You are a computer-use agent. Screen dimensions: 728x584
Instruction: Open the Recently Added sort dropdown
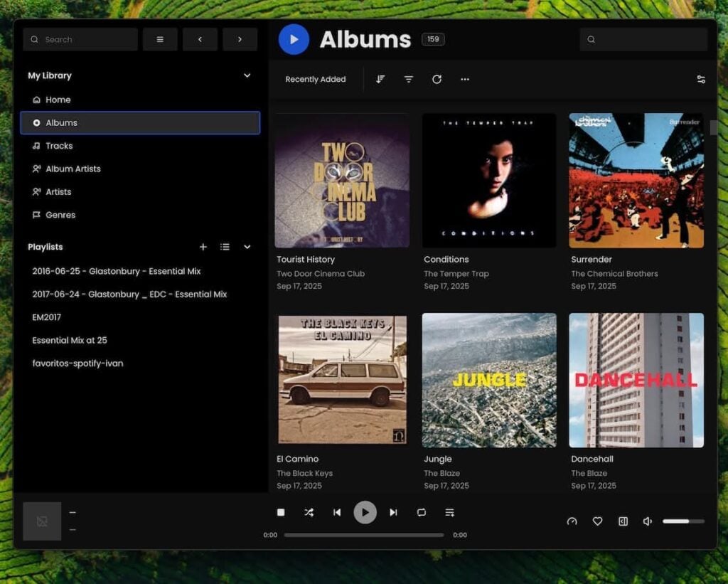[316, 79]
